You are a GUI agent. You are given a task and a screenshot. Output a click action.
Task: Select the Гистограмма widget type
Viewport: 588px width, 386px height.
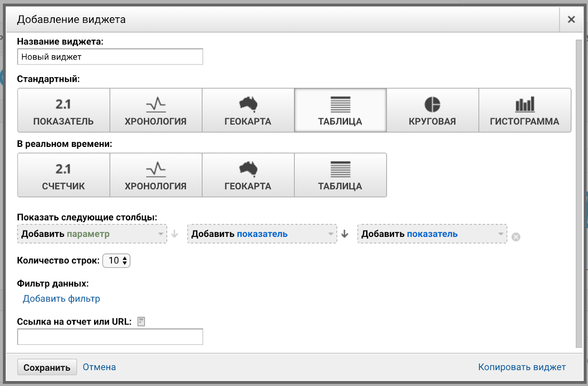(525, 110)
